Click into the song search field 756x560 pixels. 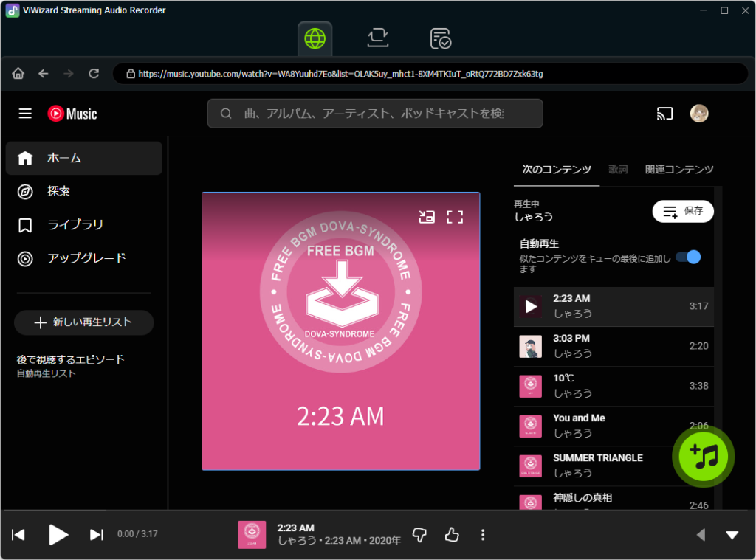point(374,114)
